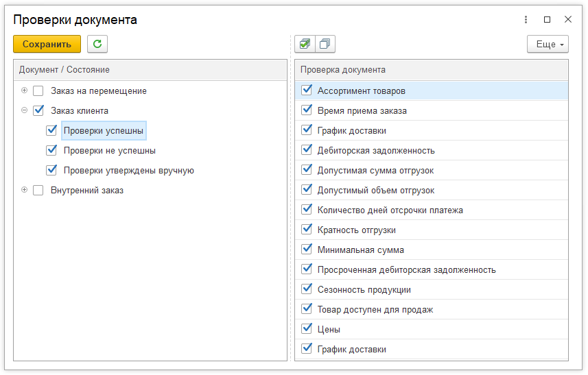Maximize the Проверки документа window
Viewport: 588px width, 375px height.
tap(547, 20)
